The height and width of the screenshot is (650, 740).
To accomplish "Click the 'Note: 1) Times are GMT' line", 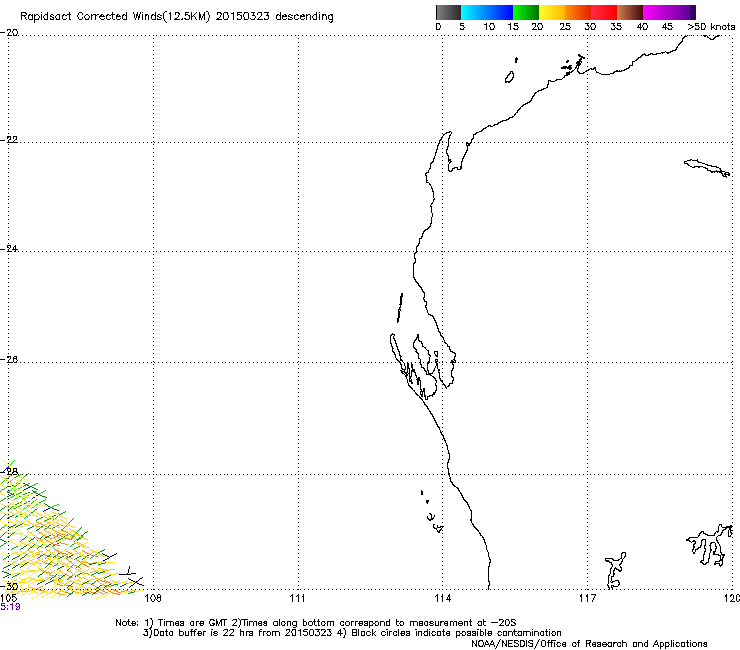I will click(316, 623).
